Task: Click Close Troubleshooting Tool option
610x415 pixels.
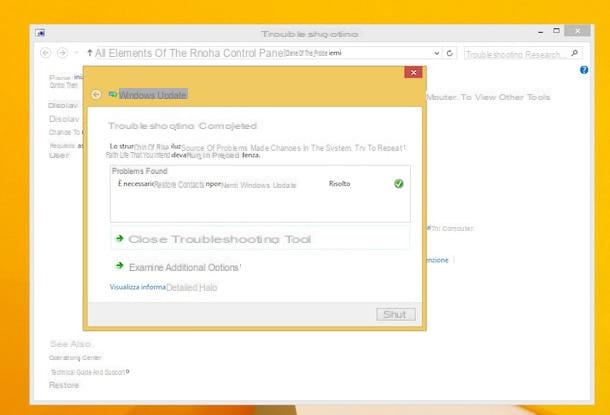Action: tap(260, 239)
